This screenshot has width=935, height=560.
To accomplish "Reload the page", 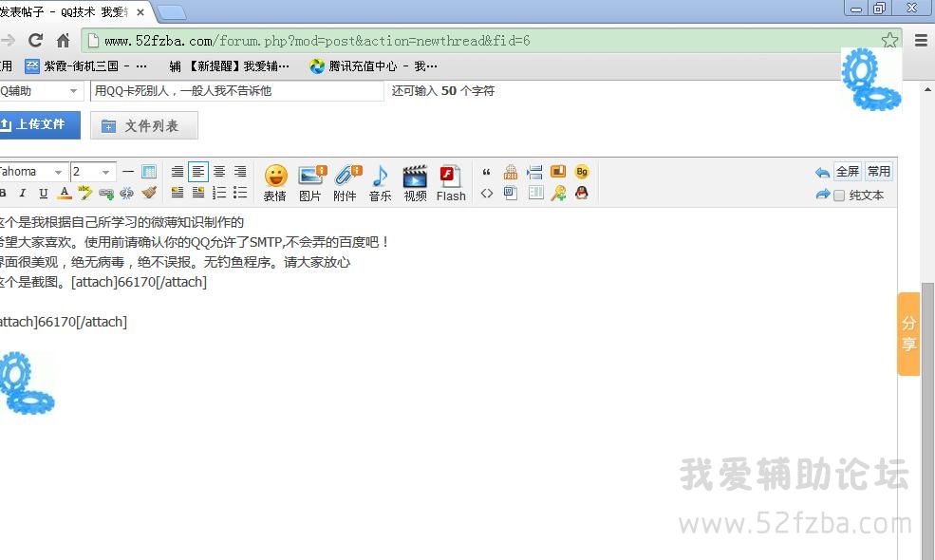I will pos(35,41).
